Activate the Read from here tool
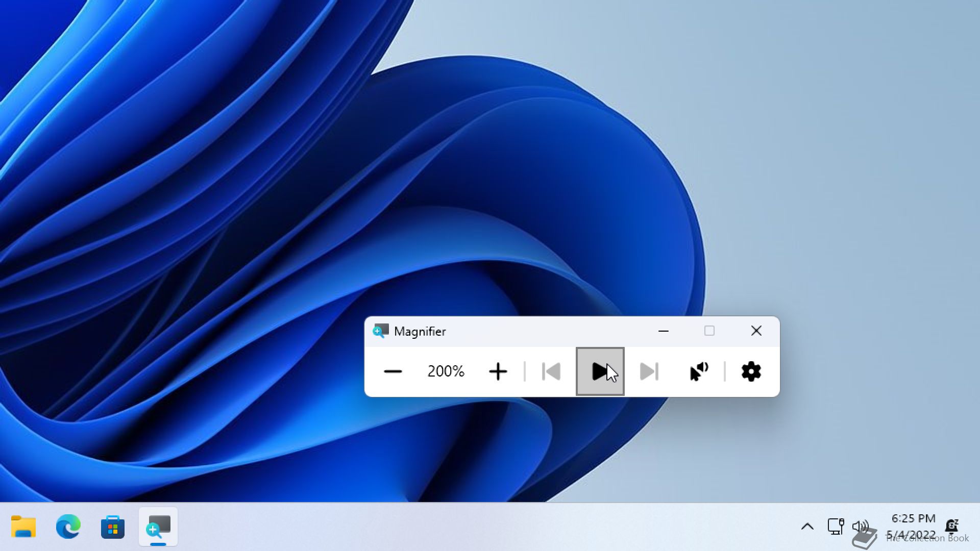 click(x=699, y=371)
